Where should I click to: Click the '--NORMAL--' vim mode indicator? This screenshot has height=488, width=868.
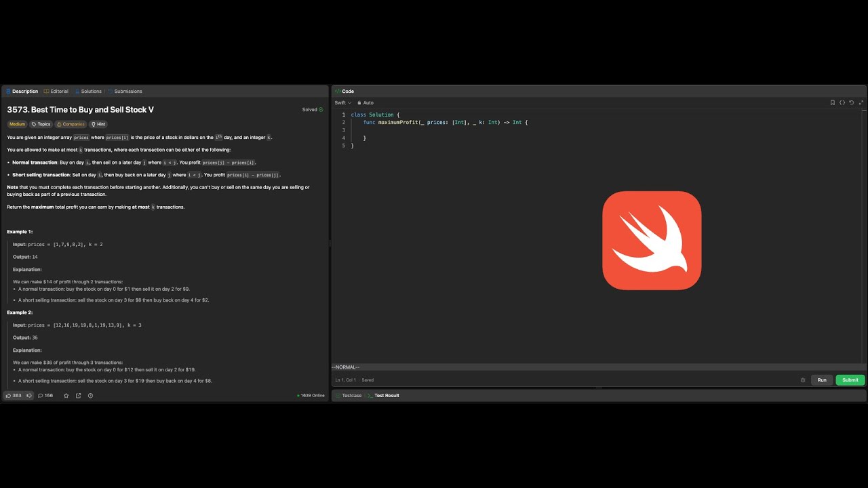click(346, 367)
